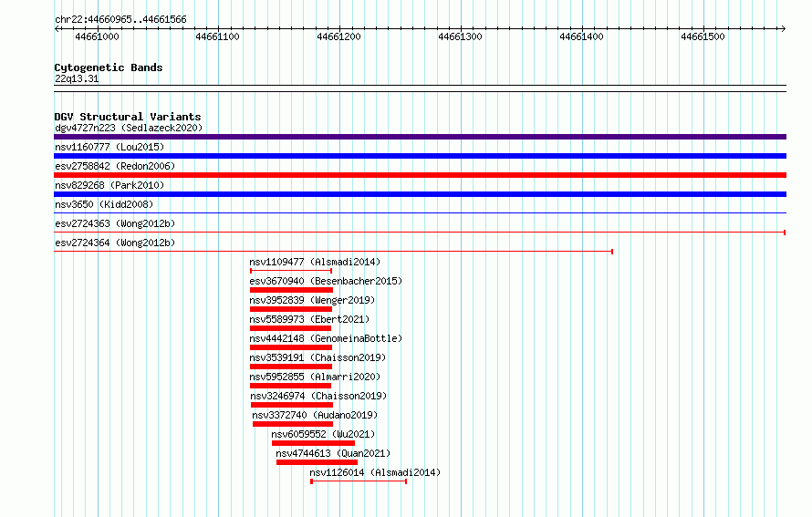Open variant nsv3539191 (Chaisson2019) label
The width and height of the screenshot is (812, 517).
coord(318,357)
